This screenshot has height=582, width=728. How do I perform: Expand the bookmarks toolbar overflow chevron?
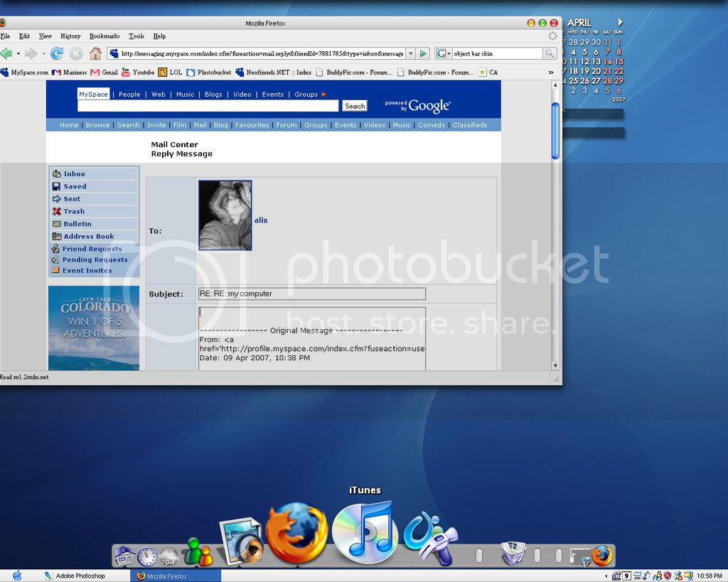point(550,72)
